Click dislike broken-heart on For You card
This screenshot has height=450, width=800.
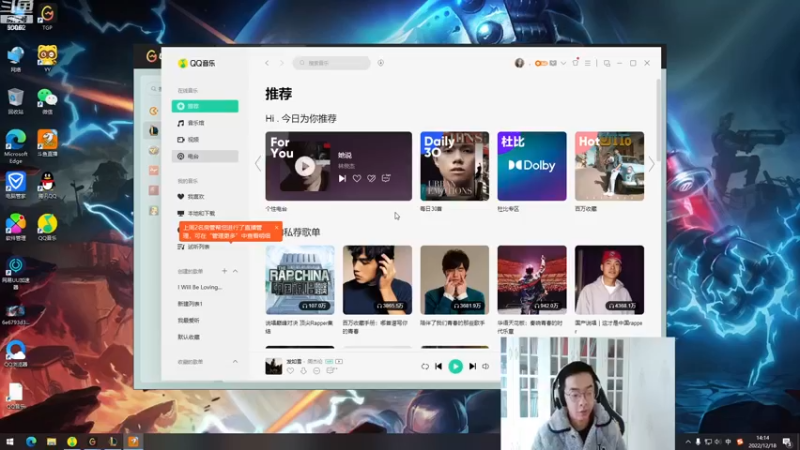(x=371, y=178)
